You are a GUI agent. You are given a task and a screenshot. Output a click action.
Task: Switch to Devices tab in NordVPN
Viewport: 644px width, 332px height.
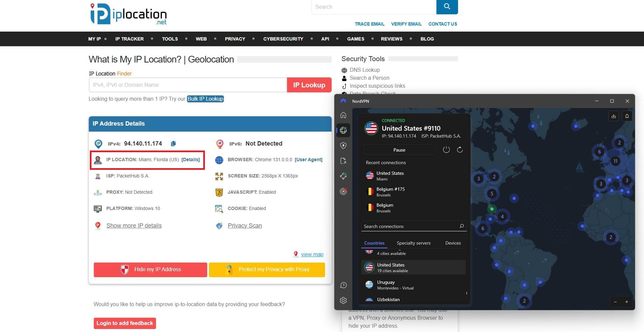tap(453, 243)
